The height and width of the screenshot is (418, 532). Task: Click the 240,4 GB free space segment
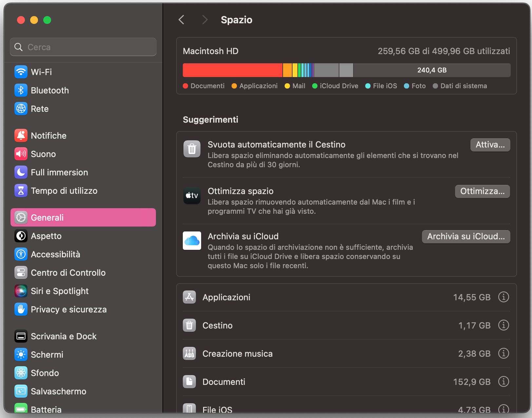click(432, 70)
